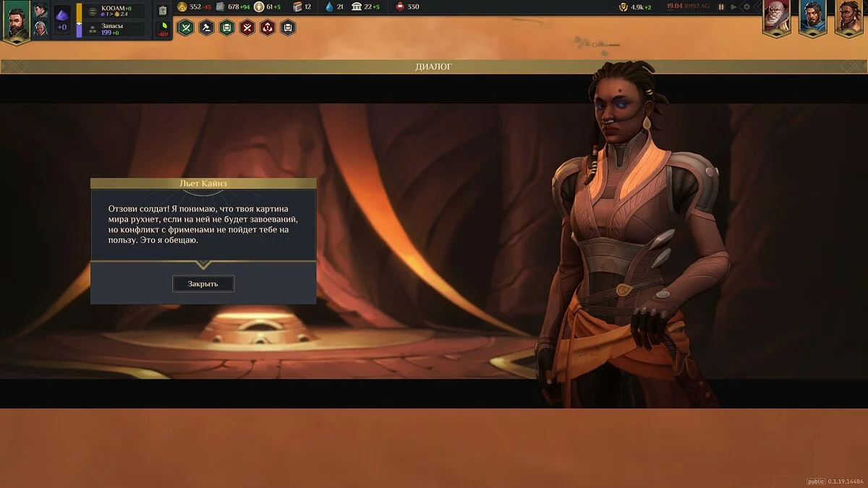
Task: Click the water droplet resource icon
Action: (x=330, y=7)
